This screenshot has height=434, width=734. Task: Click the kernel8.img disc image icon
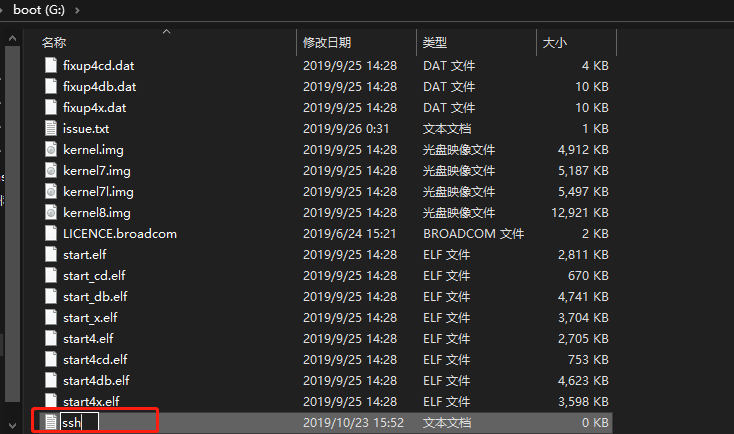[x=51, y=213]
